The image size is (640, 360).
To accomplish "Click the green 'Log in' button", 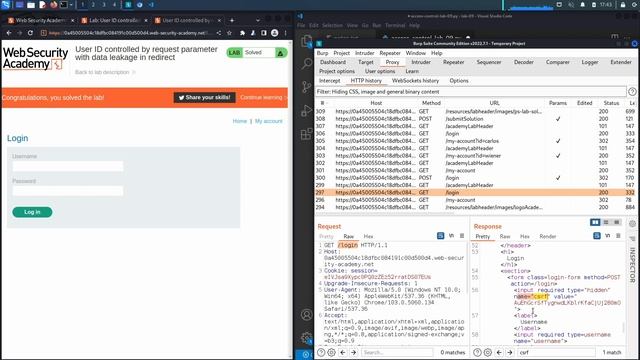I will [x=32, y=212].
